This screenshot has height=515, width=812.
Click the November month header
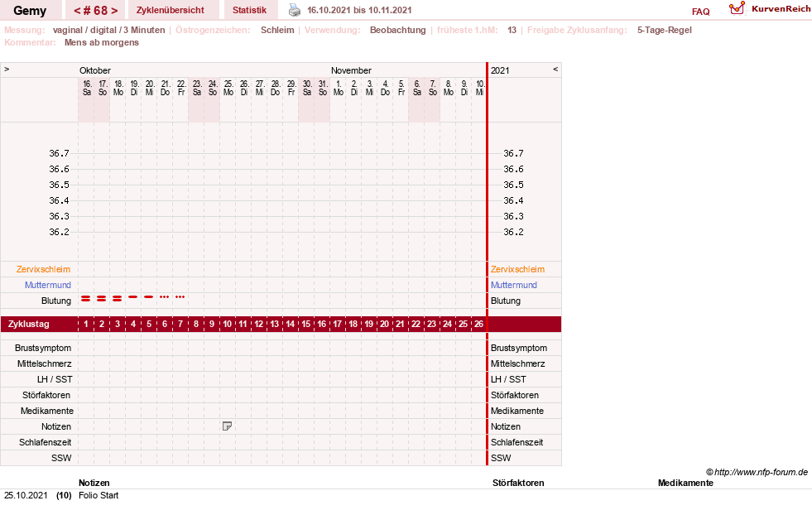[351, 70]
